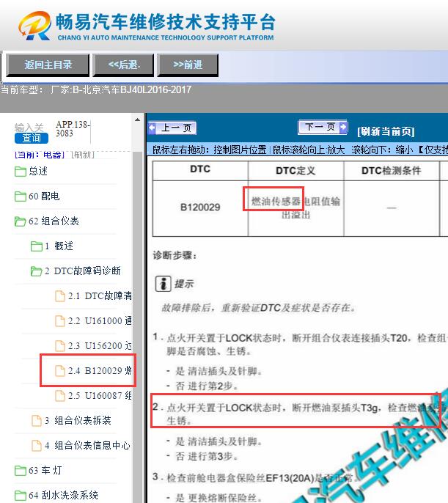Open 2.2 U161000 document
Screen dimensions: 448x503
point(100,321)
